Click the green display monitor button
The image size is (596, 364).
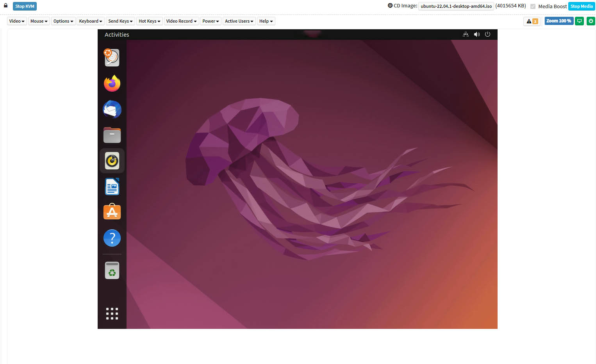click(580, 21)
